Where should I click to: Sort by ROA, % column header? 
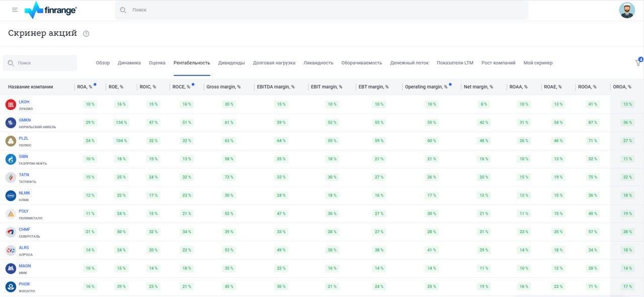click(85, 87)
